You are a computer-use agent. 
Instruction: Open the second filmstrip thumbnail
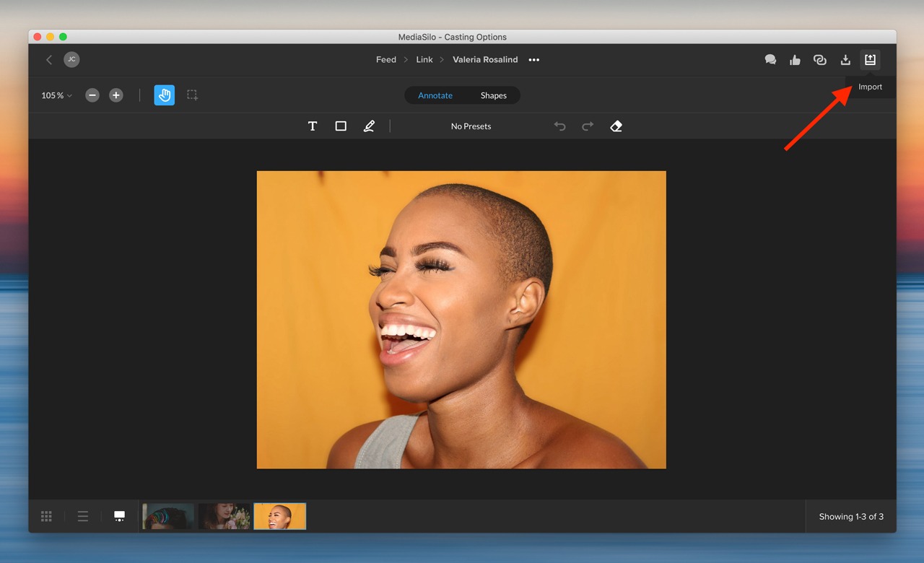click(x=225, y=516)
